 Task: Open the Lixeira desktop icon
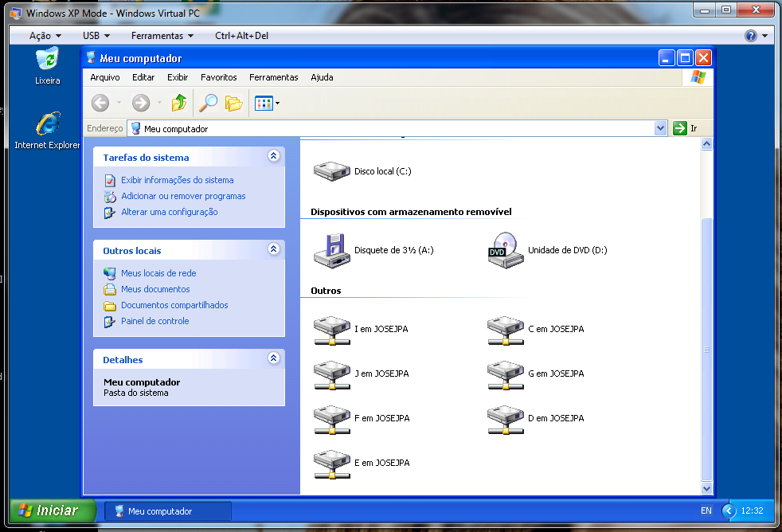pos(48,61)
